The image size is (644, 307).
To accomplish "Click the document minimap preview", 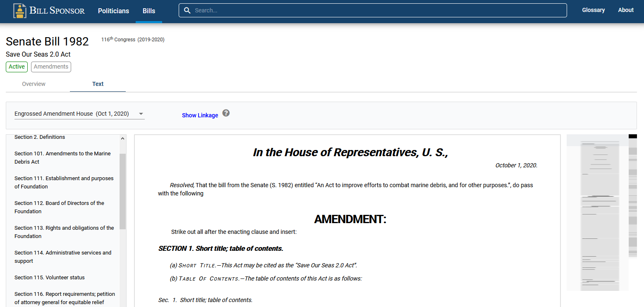I will pyautogui.click(x=600, y=213).
